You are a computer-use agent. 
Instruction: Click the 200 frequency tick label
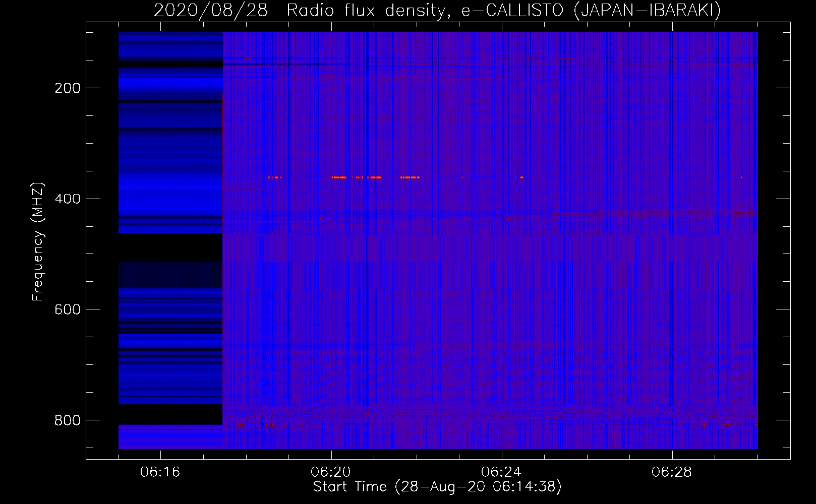pos(68,88)
